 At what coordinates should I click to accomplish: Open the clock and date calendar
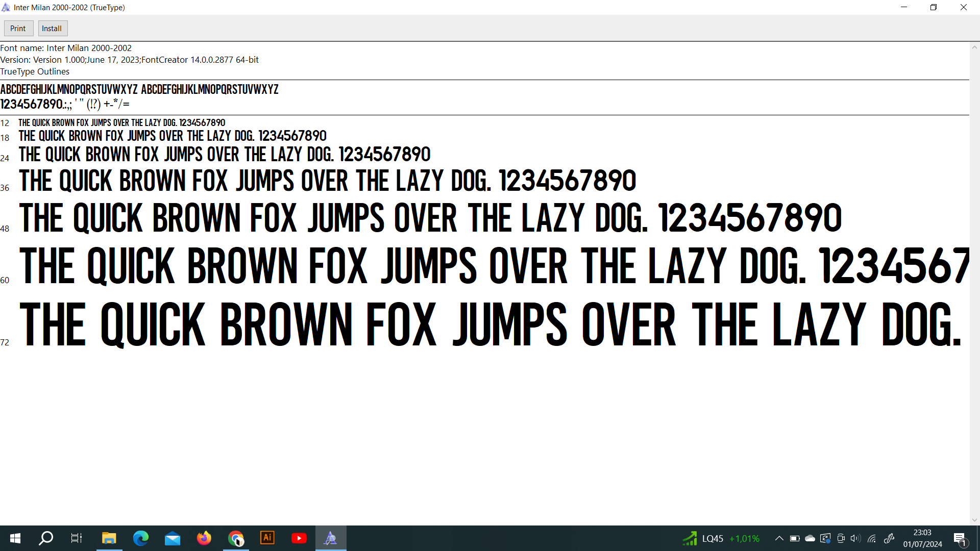tap(922, 538)
